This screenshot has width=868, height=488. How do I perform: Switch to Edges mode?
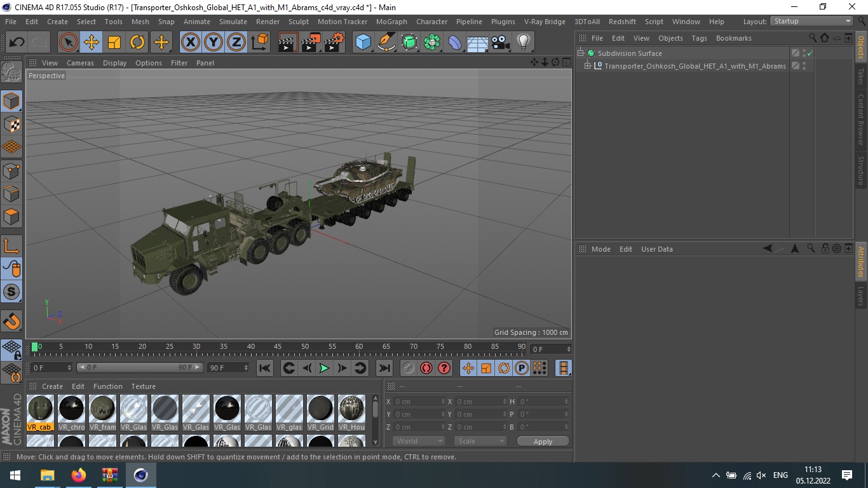click(11, 194)
